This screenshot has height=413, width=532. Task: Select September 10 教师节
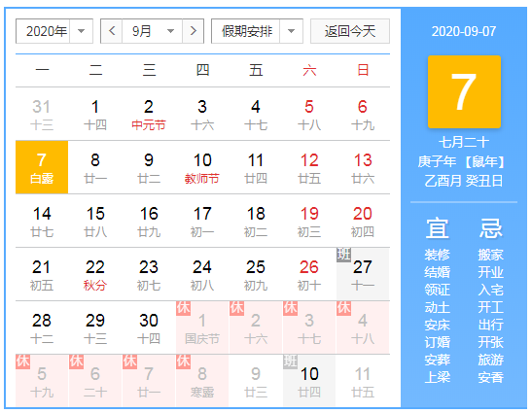pos(202,167)
